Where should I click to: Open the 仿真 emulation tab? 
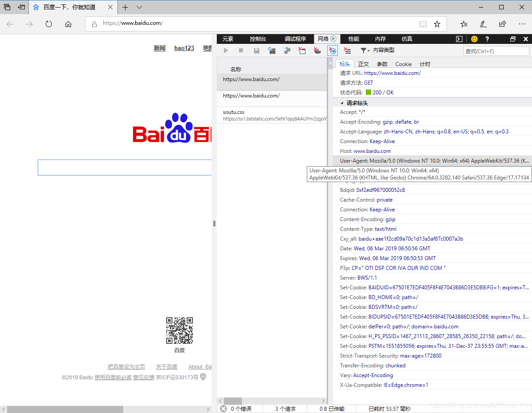tap(407, 39)
